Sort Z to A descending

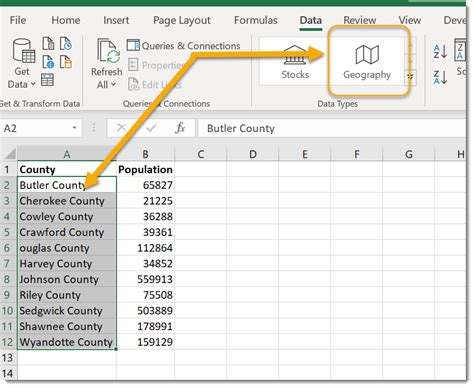[440, 77]
